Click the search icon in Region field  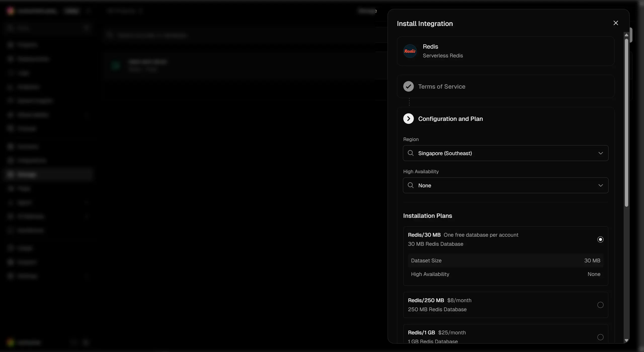411,153
